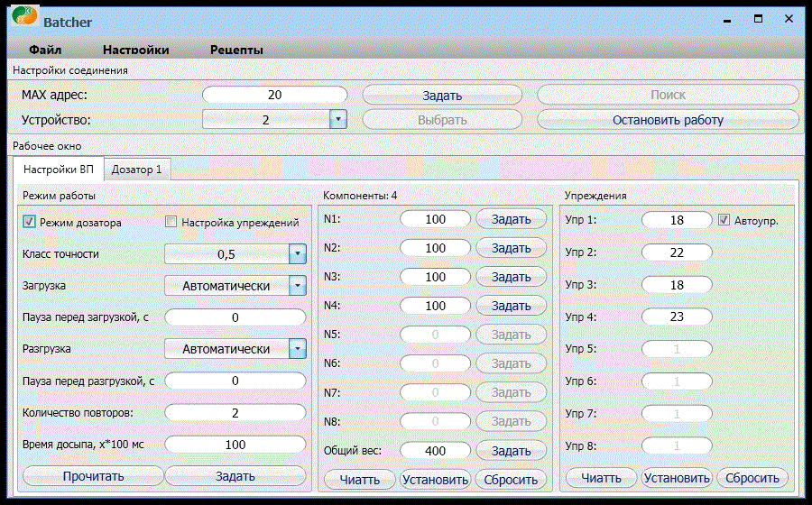Open the Рецепты menu
812x505 pixels.
236,50
